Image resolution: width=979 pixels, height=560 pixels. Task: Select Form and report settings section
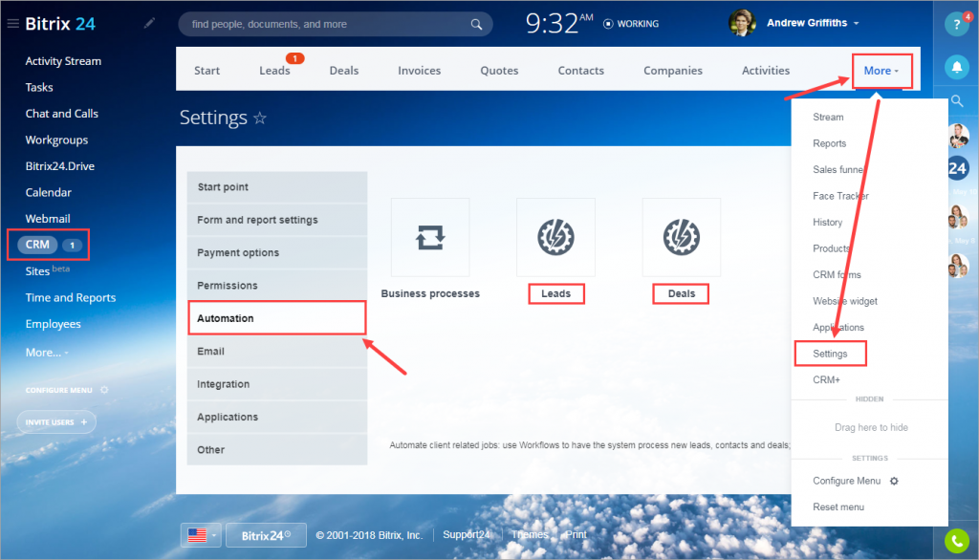pos(277,220)
